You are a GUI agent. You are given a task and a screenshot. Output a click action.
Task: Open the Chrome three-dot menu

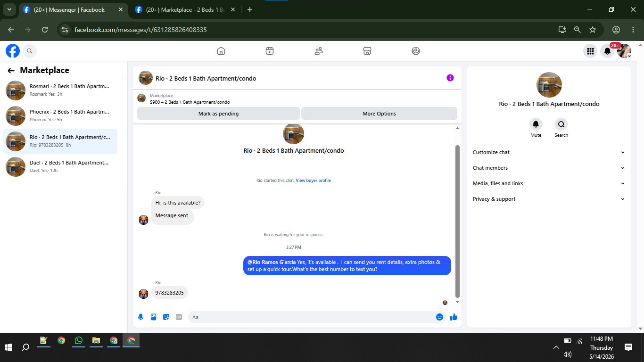pyautogui.click(x=633, y=30)
